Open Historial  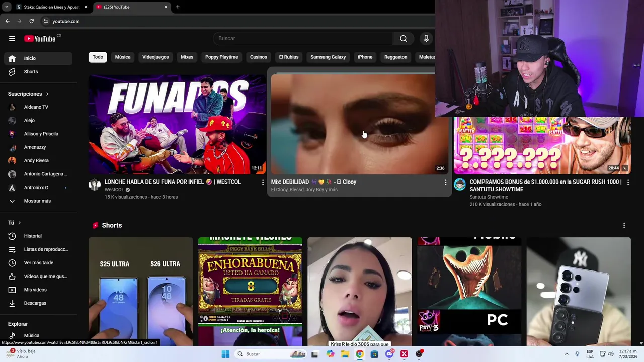[x=38, y=236]
